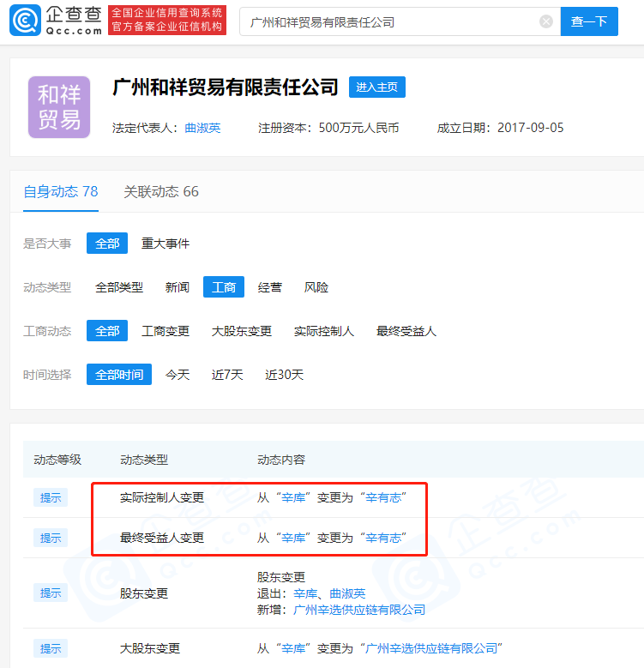Choose 近30天 time range

285,375
